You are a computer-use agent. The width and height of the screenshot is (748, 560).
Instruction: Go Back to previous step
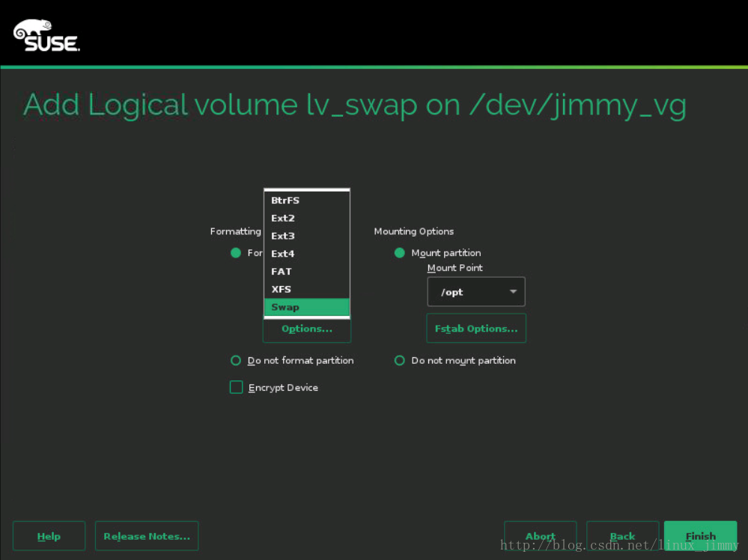point(622,536)
